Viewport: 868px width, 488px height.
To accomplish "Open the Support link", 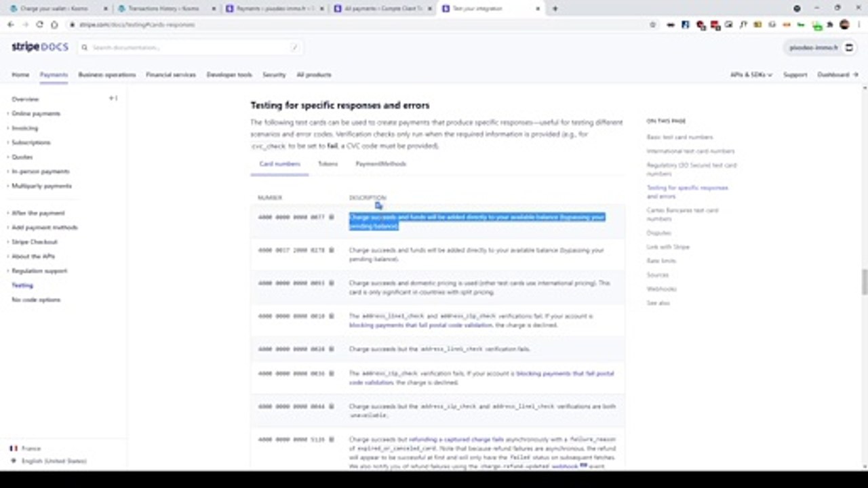I will 795,75.
